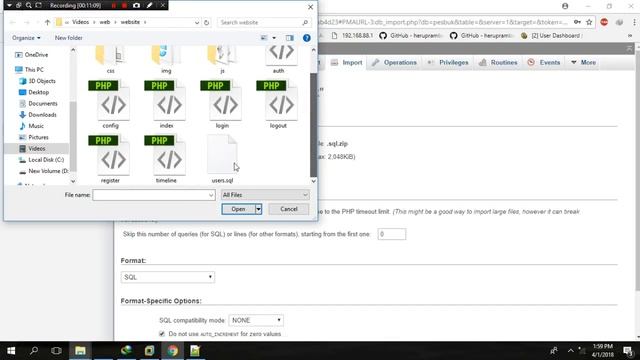Click the recorder pen annotation icon
The width and height of the screenshot is (640, 360).
tap(149, 5)
